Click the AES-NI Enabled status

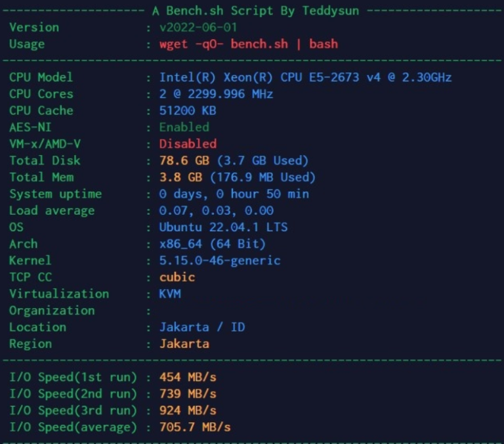pos(184,127)
